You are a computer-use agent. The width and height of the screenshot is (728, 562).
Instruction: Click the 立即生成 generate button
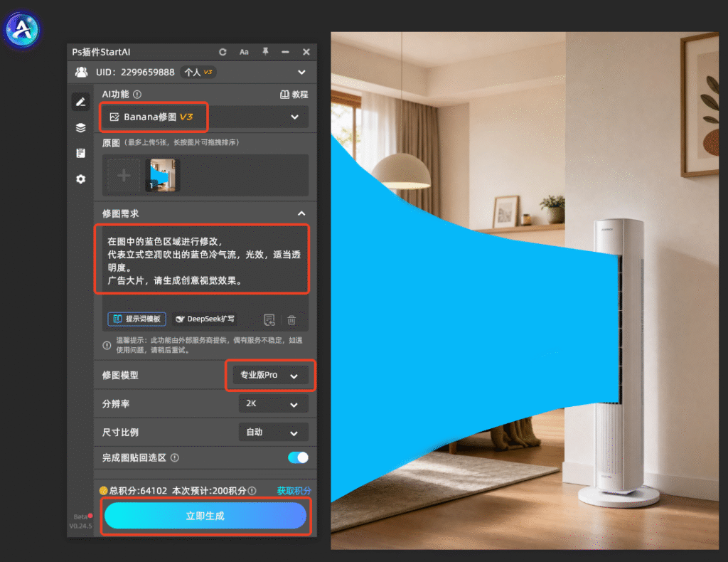pos(205,516)
